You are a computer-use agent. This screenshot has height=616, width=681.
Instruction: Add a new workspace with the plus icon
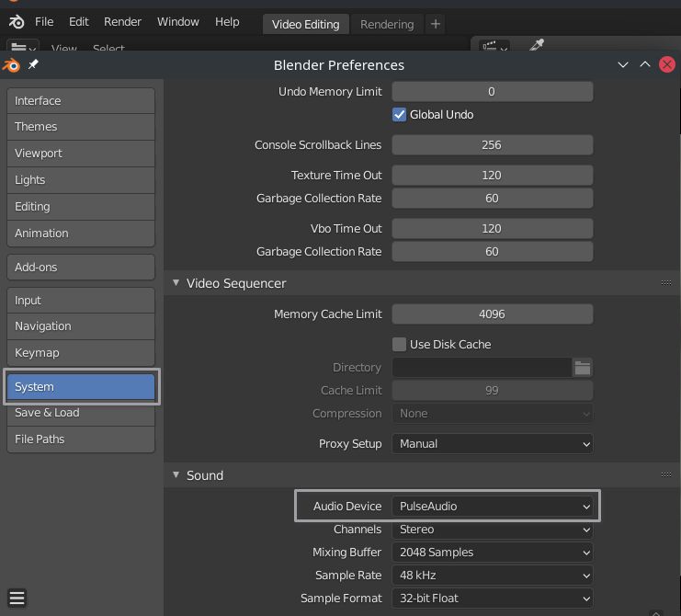coord(436,24)
